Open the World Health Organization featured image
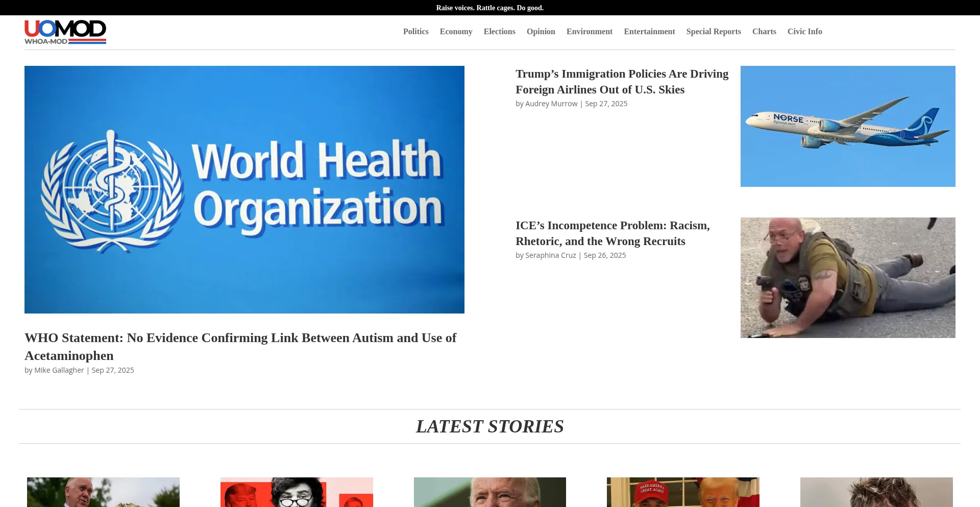 tap(244, 189)
